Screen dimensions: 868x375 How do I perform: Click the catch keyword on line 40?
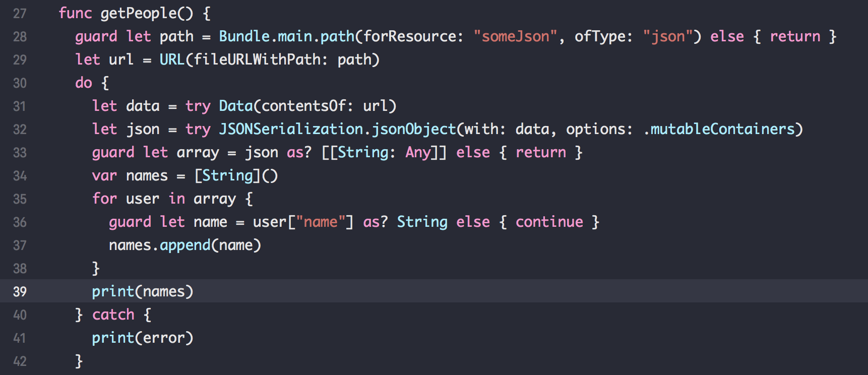click(x=113, y=315)
